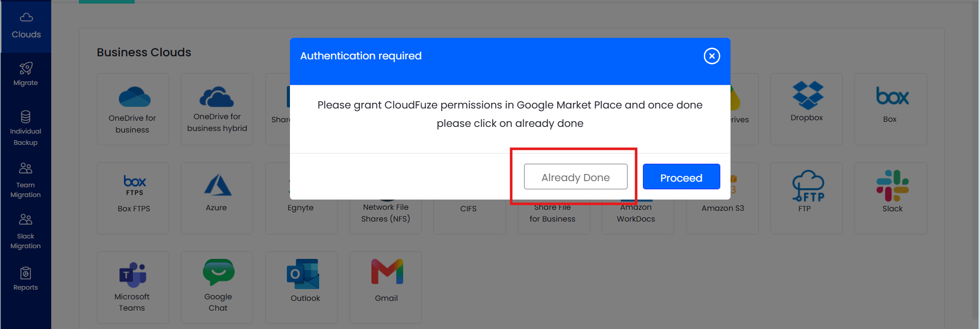Open the Migrate rocket icon
Viewport: 980px width, 329px height.
pos(26,68)
